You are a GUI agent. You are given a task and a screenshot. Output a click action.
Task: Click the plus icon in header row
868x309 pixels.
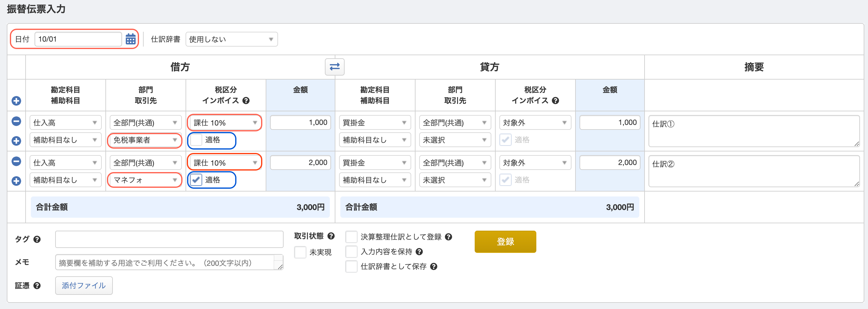tap(16, 101)
